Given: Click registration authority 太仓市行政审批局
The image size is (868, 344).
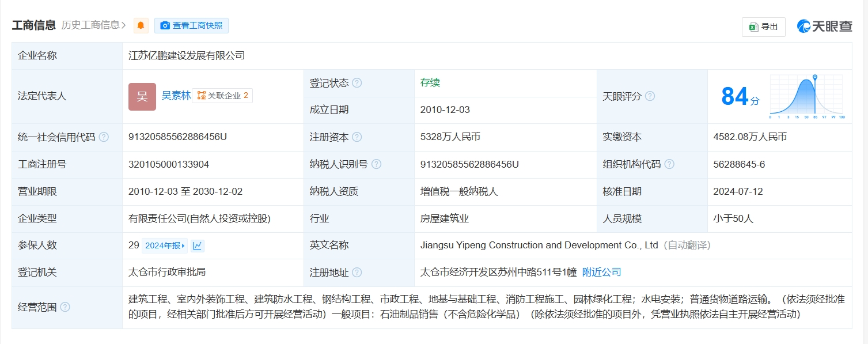Looking at the screenshot, I should 167,272.
